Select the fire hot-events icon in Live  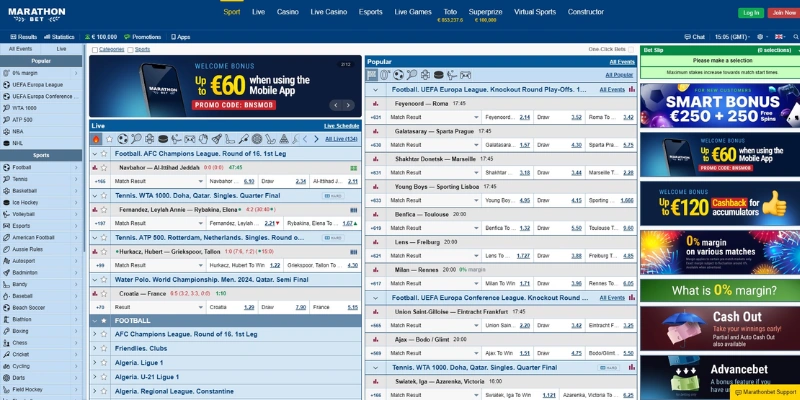[x=96, y=139]
